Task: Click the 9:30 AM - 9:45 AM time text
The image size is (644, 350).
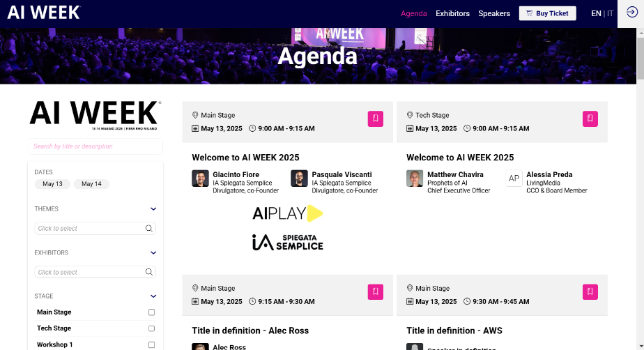Action: pyautogui.click(x=500, y=301)
